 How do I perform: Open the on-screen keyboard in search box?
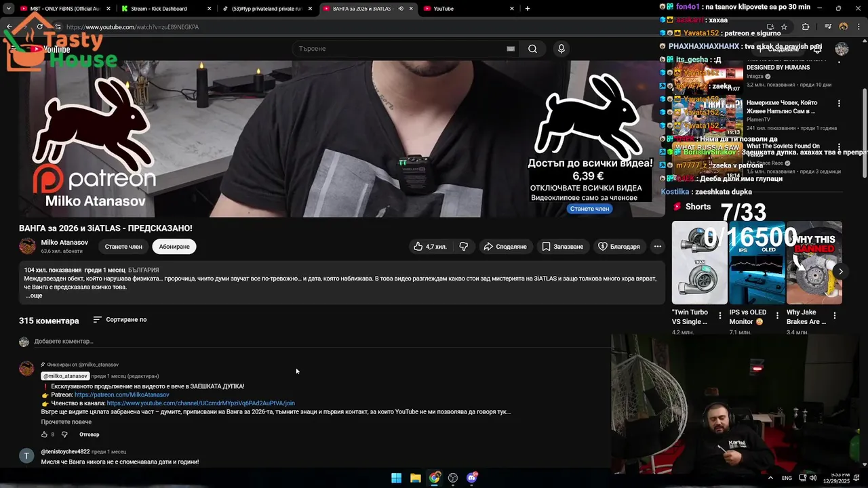click(511, 49)
